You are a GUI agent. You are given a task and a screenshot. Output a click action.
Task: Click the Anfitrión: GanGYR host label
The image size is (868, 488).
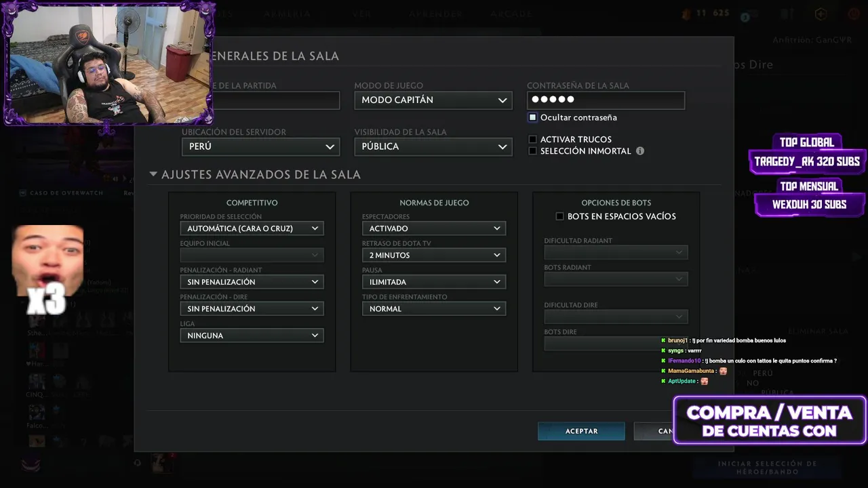[x=812, y=40]
